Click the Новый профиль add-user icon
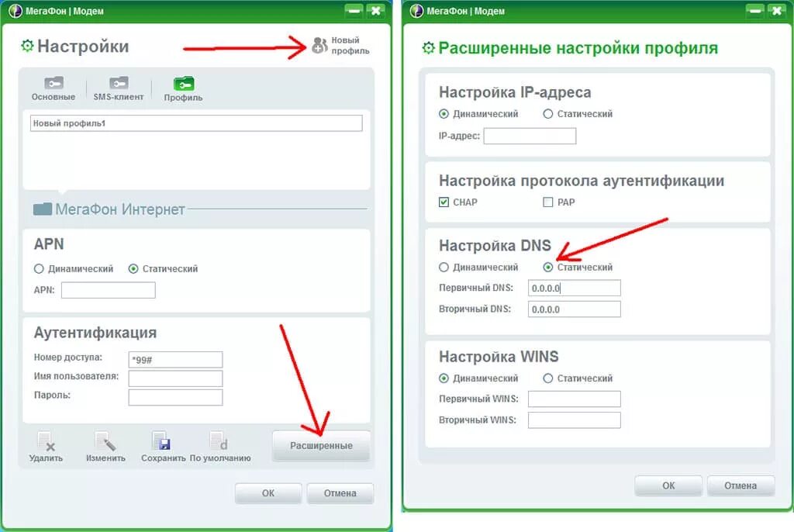Viewport: 794px width, 532px height. pos(319,45)
